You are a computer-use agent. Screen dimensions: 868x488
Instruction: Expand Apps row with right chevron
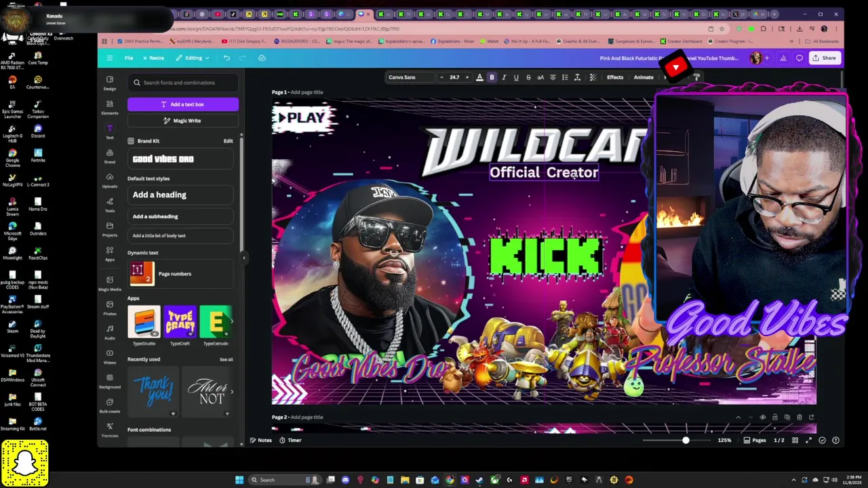[231, 321]
